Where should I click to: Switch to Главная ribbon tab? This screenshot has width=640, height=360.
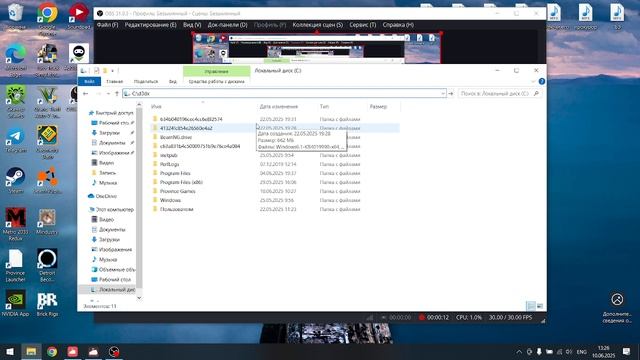point(115,81)
